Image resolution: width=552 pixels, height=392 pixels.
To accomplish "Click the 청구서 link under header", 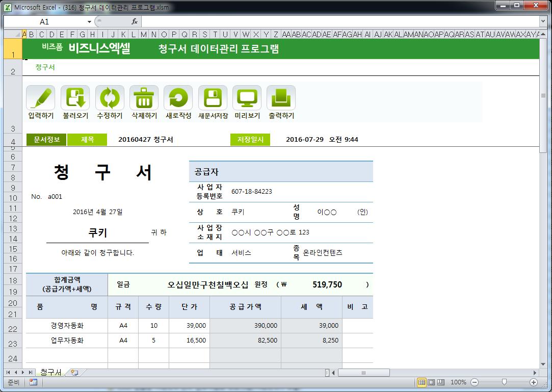I will (45, 67).
